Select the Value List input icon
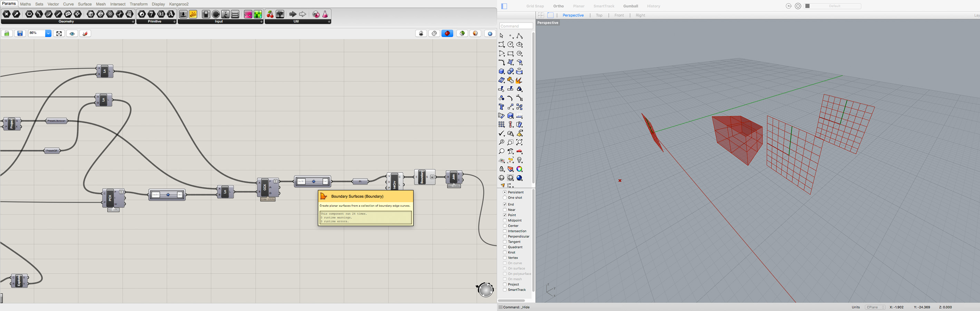 pos(235,14)
